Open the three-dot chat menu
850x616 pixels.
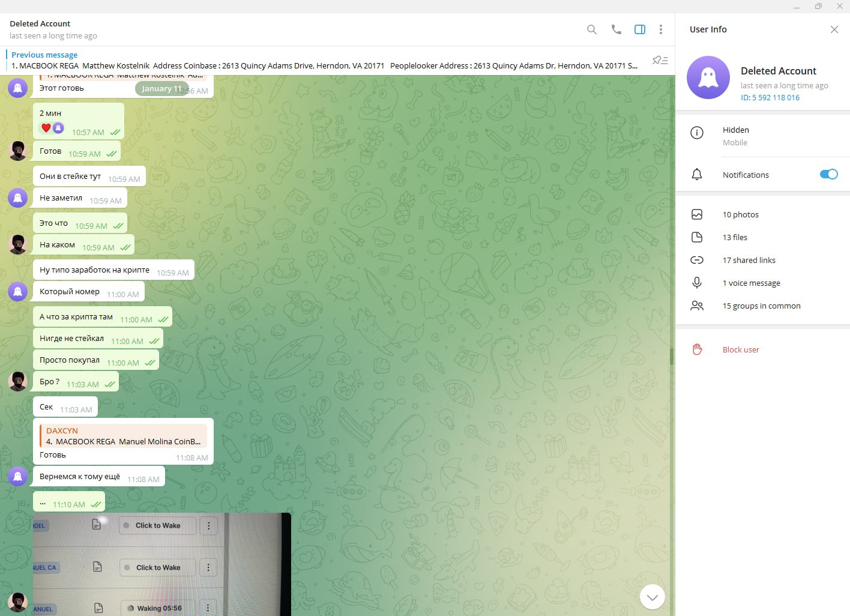[661, 29]
